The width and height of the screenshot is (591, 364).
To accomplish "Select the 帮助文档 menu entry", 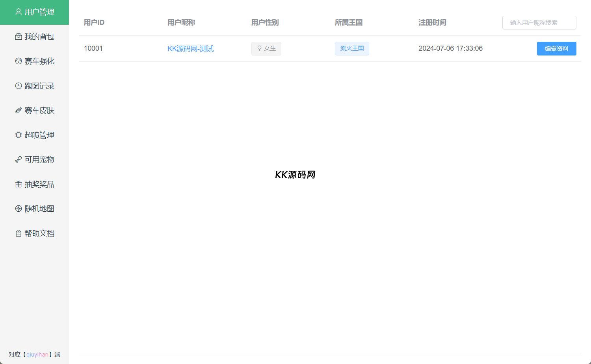I will point(39,233).
